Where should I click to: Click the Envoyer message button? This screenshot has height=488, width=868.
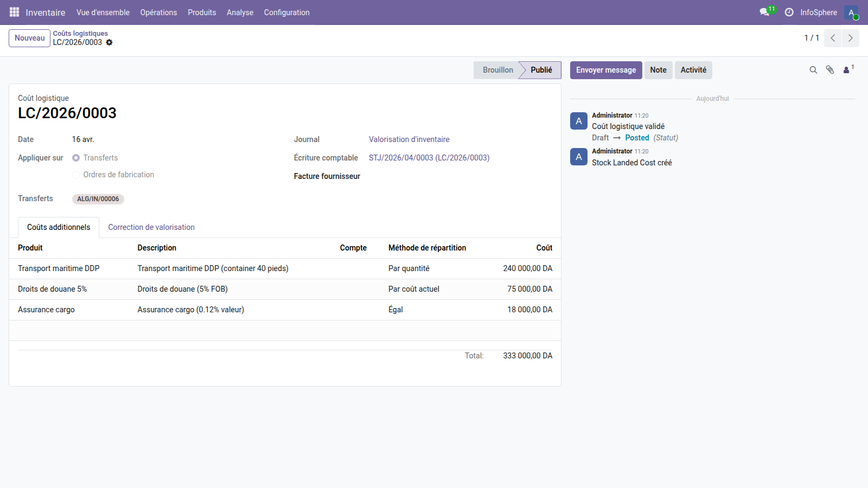click(605, 70)
